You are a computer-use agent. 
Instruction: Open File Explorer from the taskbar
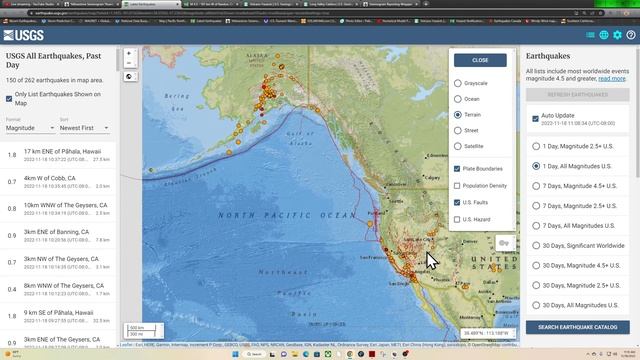pos(295,354)
